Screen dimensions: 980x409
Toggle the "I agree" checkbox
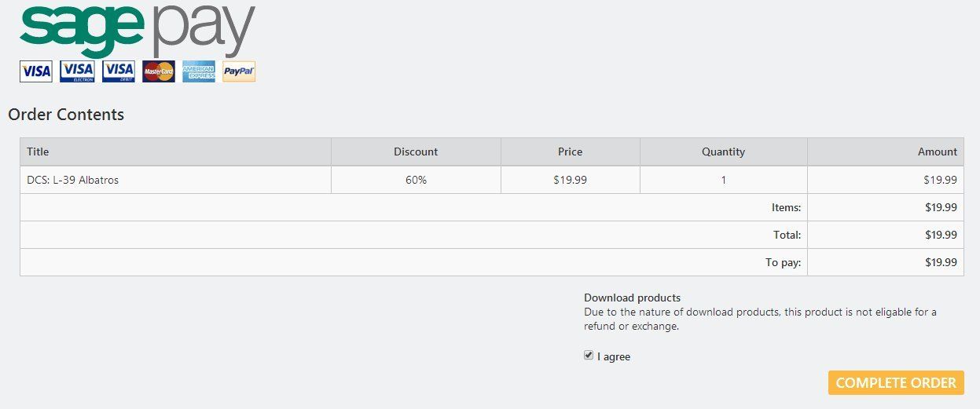tap(589, 356)
